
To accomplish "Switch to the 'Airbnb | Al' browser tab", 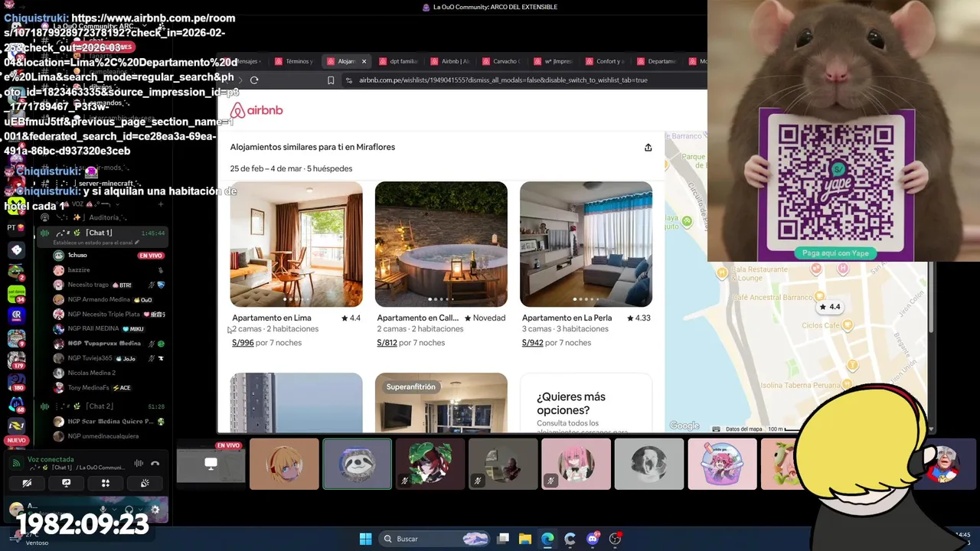I will pyautogui.click(x=450, y=61).
